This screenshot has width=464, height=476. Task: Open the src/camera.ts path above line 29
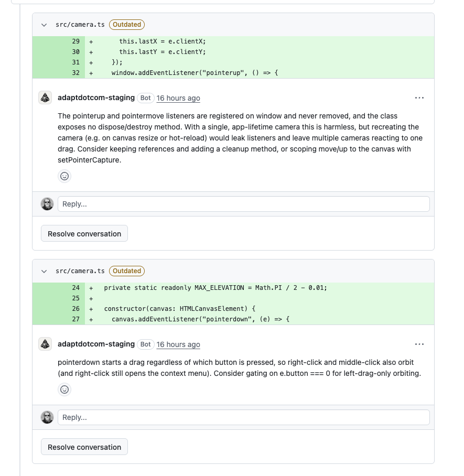[80, 25]
